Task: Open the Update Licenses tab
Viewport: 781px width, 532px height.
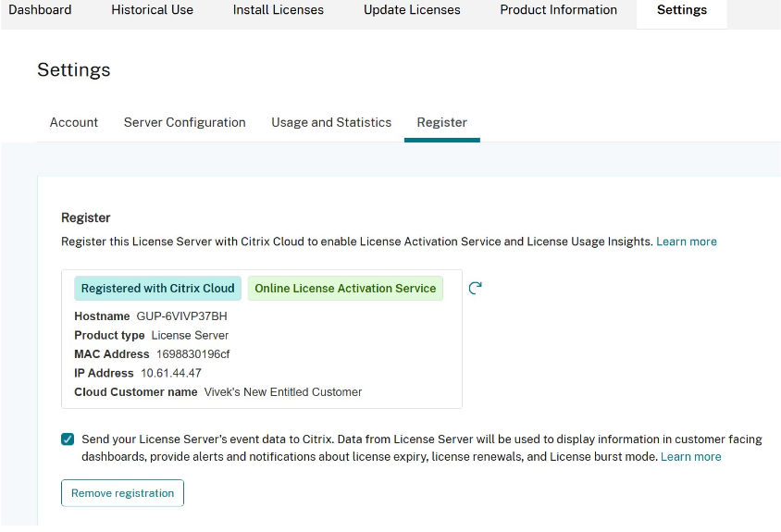Action: coord(412,10)
